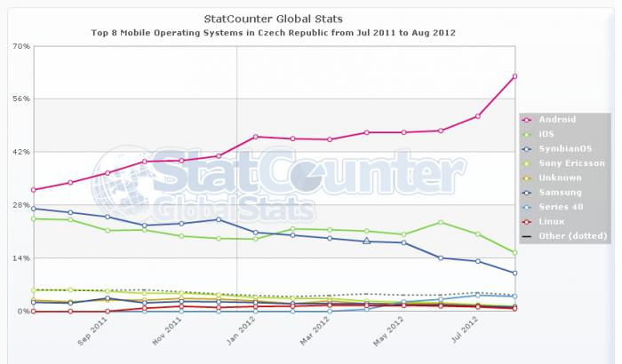Image resolution: width=622 pixels, height=364 pixels.
Task: Click the Series 40 legend marker
Action: pyautogui.click(x=528, y=207)
